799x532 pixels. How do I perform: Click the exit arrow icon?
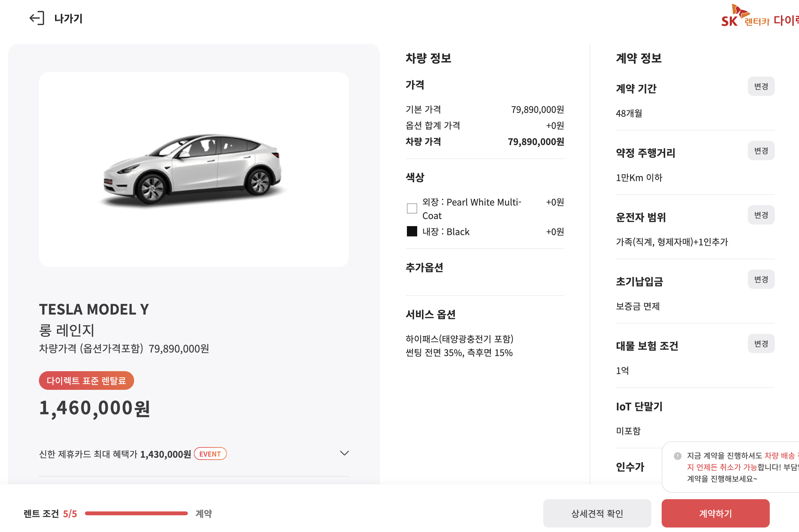[x=37, y=18]
